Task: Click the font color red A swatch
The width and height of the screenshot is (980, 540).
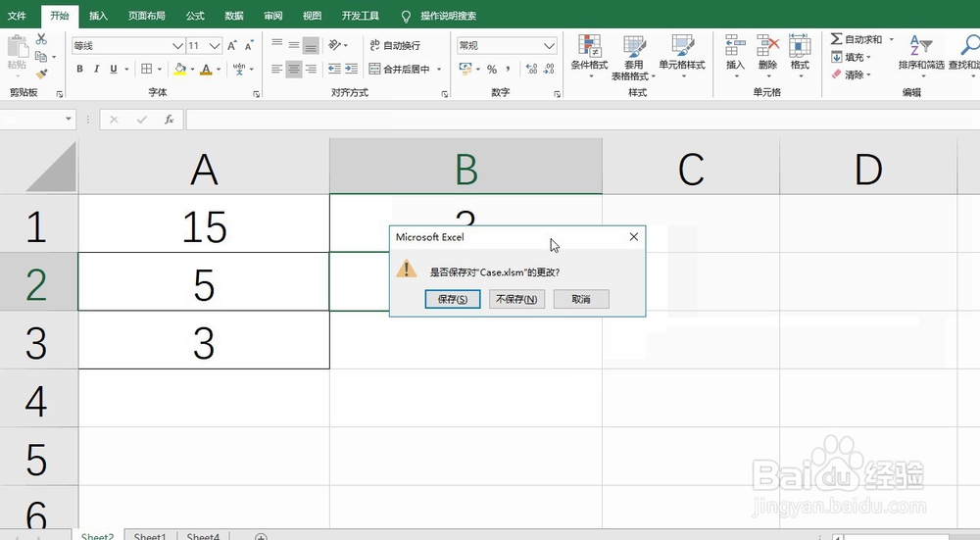Action: 207,69
